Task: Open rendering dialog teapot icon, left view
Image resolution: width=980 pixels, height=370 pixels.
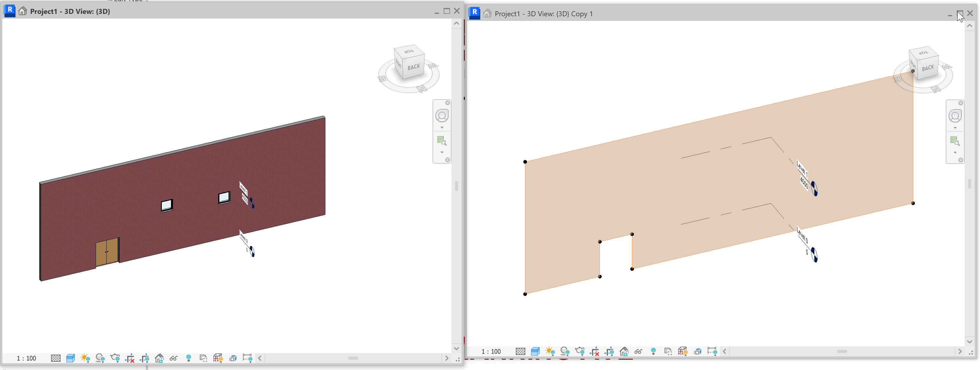Action: [x=115, y=358]
